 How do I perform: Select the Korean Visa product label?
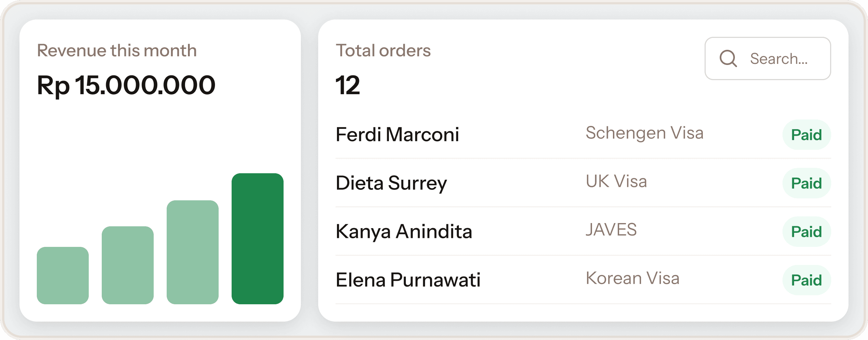coord(632,278)
